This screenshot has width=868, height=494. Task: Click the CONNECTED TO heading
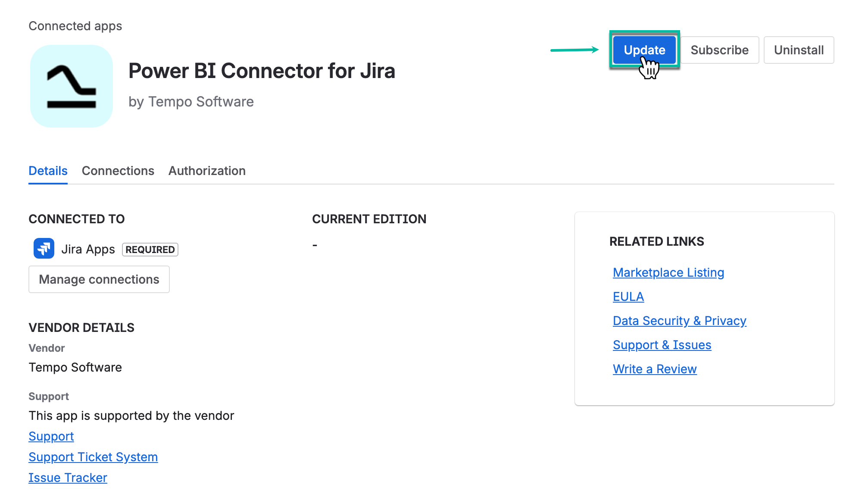tap(77, 219)
